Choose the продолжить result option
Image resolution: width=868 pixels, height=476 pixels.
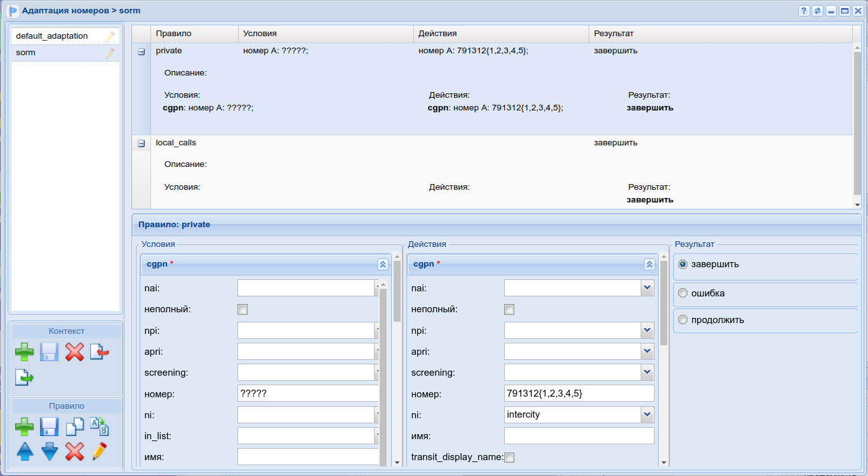[x=683, y=320]
